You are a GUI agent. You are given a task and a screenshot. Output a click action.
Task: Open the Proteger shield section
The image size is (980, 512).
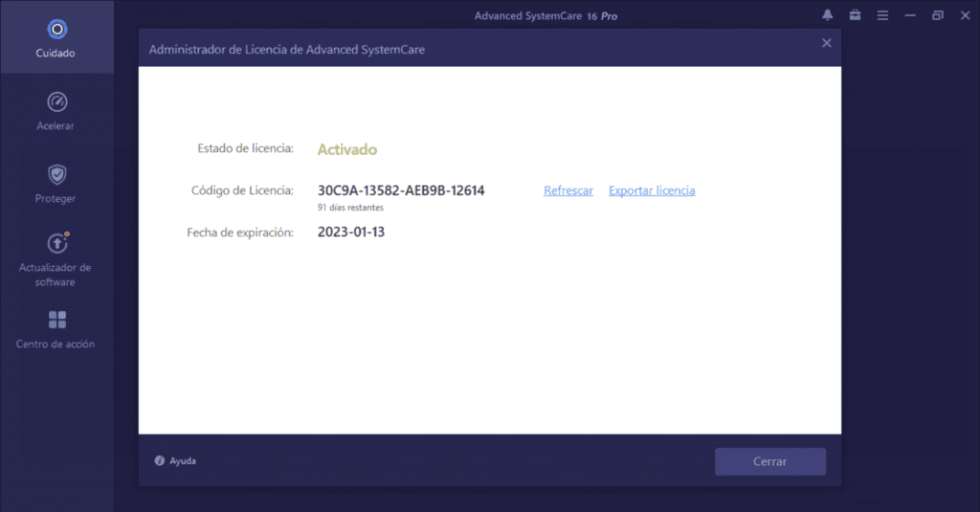pyautogui.click(x=56, y=184)
